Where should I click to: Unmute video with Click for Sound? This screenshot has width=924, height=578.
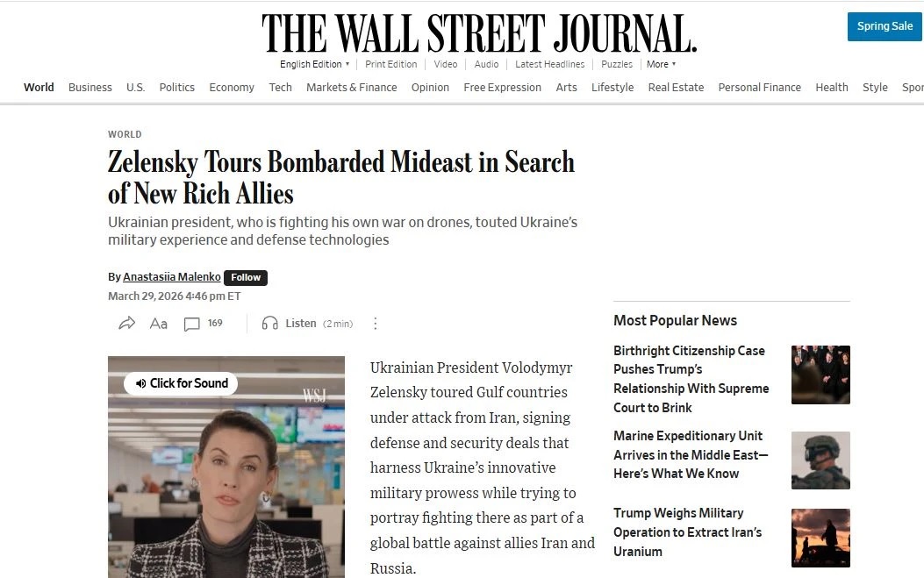click(x=188, y=383)
